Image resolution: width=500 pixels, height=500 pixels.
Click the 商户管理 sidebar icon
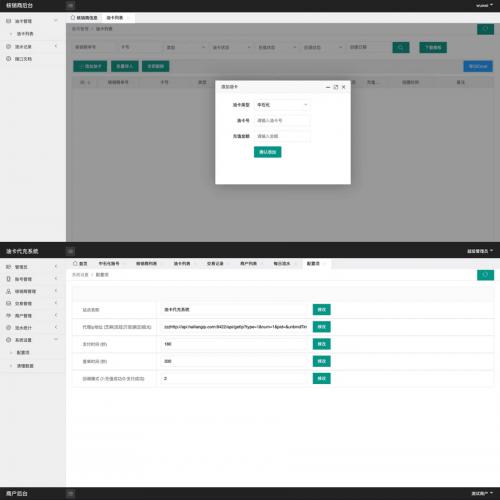[9, 315]
